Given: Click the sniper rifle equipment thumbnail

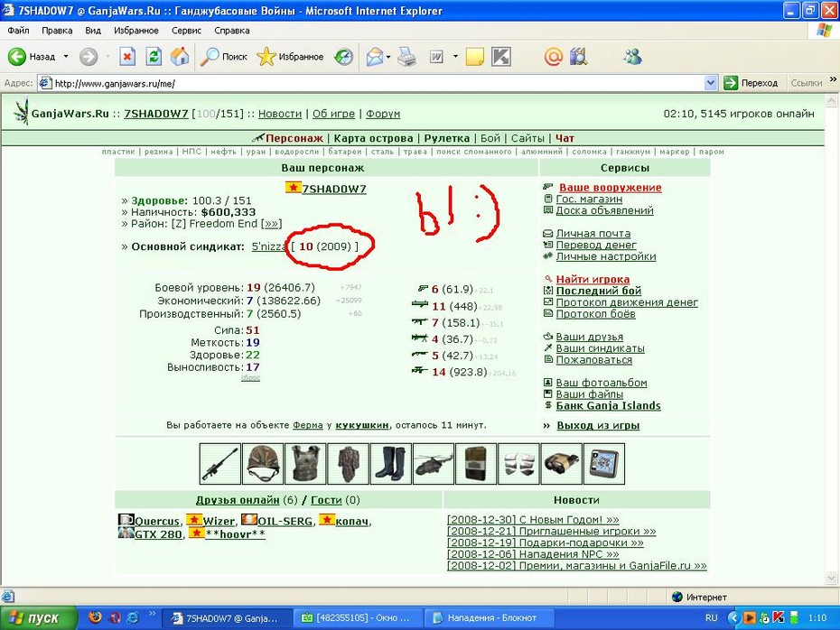Looking at the screenshot, I should coord(219,464).
